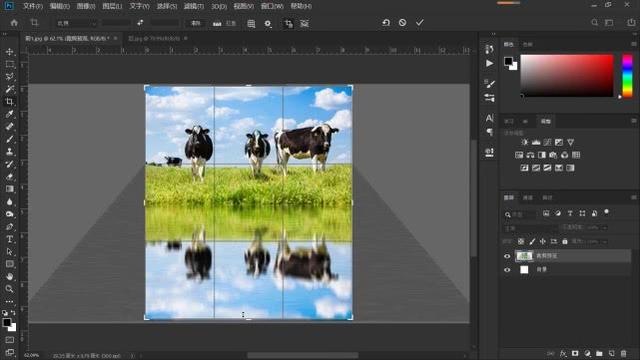The image size is (640, 360).
Task: Select the Brush tool
Action: 9,139
